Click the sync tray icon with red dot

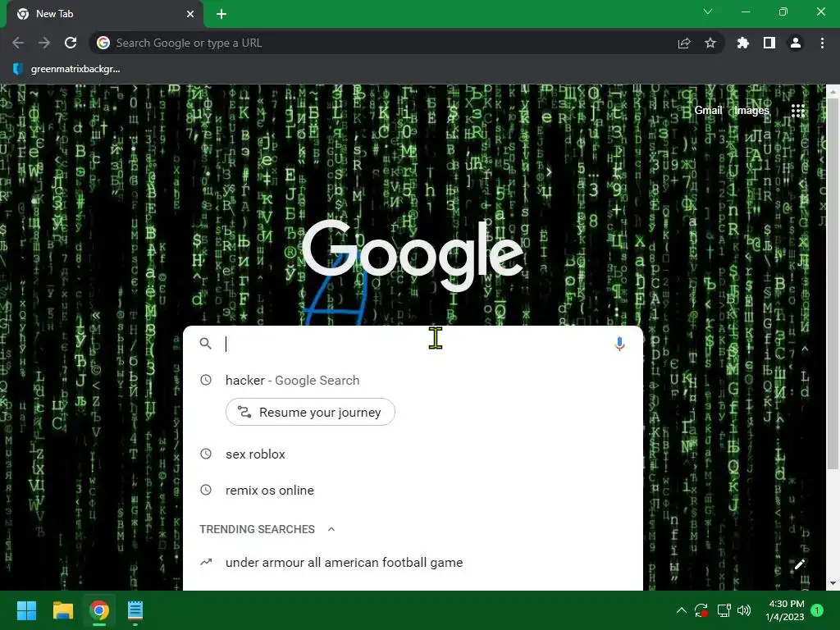coord(701,610)
